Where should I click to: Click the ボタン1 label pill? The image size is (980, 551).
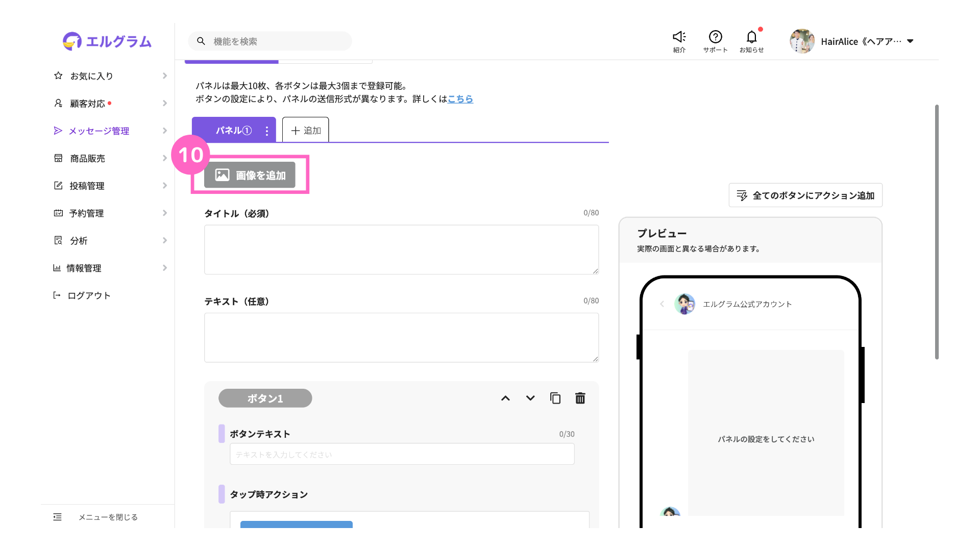tap(265, 398)
